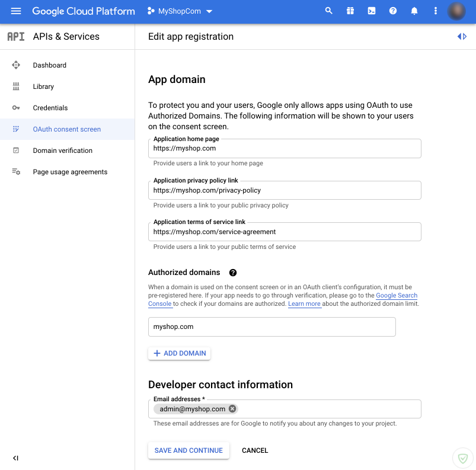Open the three-dot settings menu
Screen dimensions: 476x470
pos(435,11)
